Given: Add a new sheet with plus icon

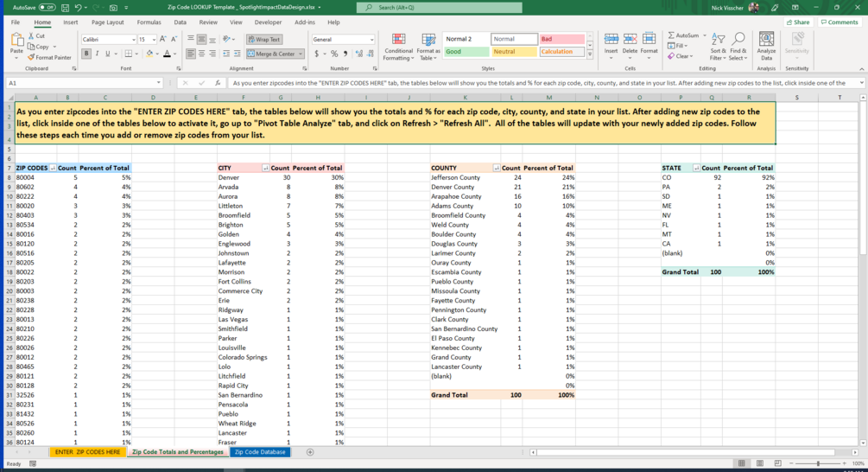Looking at the screenshot, I should point(310,452).
